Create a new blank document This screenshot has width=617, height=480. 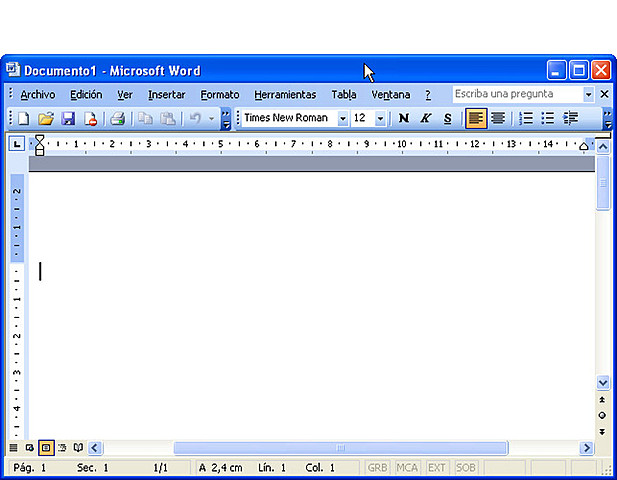(24, 118)
